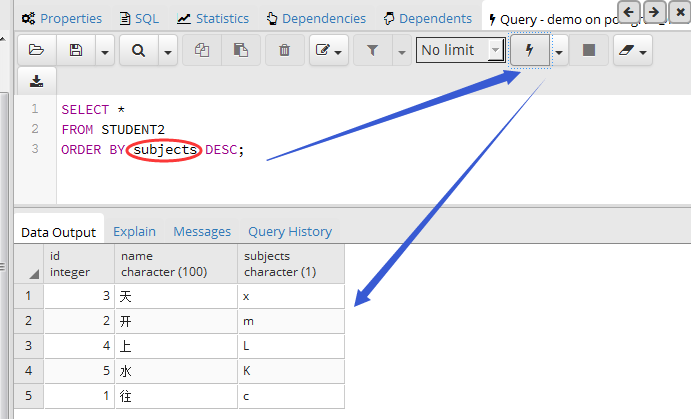The width and height of the screenshot is (691, 419).
Task: Switch to the Properties tab
Action: 62,19
